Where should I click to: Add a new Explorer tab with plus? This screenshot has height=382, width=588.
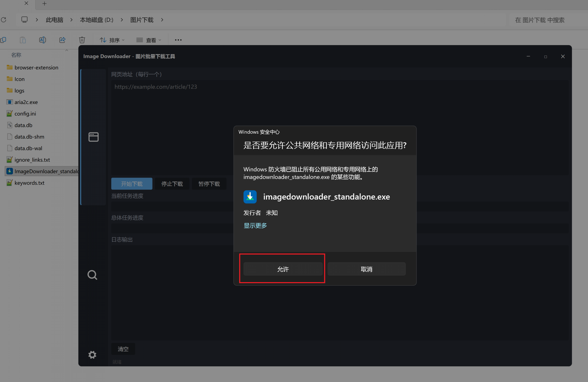[x=44, y=4]
